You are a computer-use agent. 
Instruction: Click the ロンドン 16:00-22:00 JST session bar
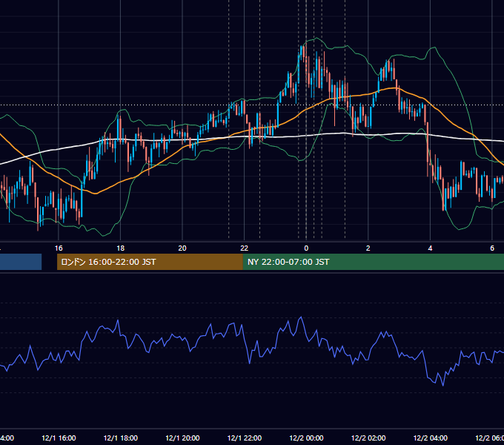click(x=150, y=262)
